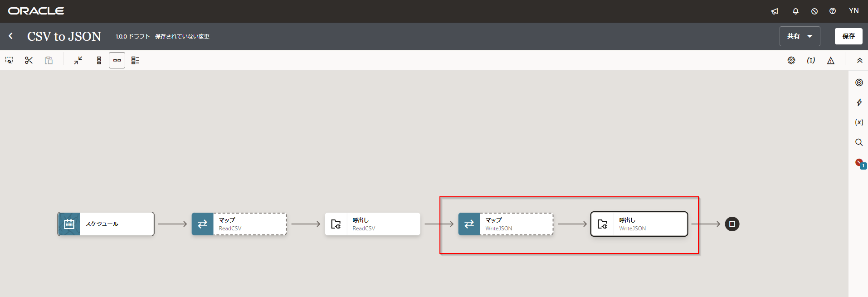Open the actions lightning bolt panel
Viewport: 868px width, 297px height.
859,102
